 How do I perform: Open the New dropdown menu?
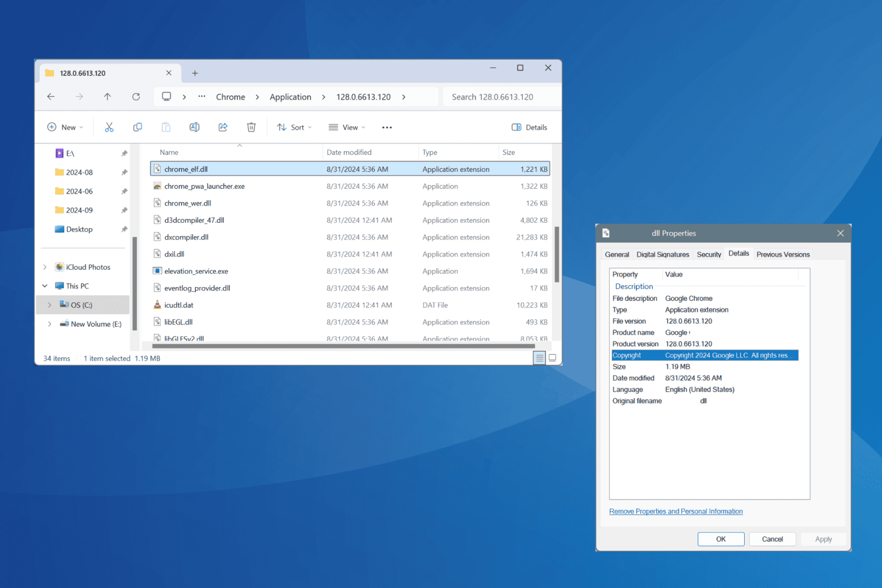pyautogui.click(x=65, y=127)
